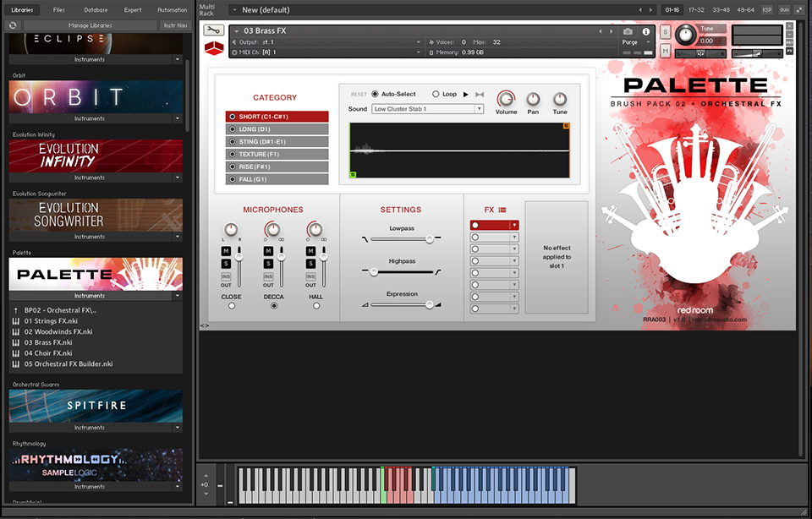The image size is (812, 519).
Task: Expand the Orbit library Instruments dropdown arrow
Action: pos(177,118)
